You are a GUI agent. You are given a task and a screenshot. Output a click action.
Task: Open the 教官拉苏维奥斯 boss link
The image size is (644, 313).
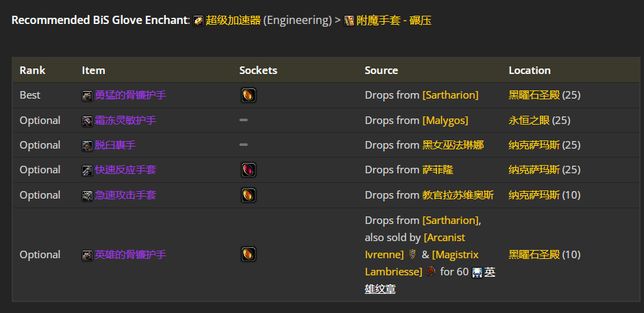point(458,195)
